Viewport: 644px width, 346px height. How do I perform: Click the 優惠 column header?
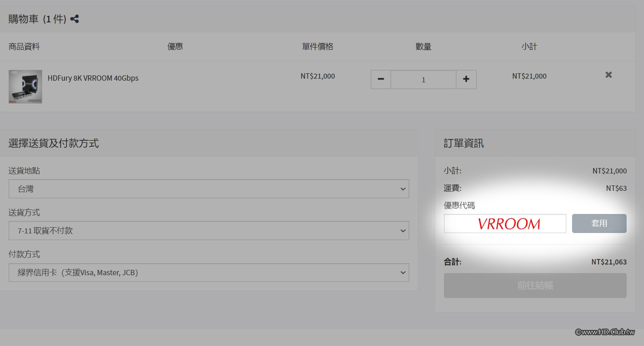[175, 46]
